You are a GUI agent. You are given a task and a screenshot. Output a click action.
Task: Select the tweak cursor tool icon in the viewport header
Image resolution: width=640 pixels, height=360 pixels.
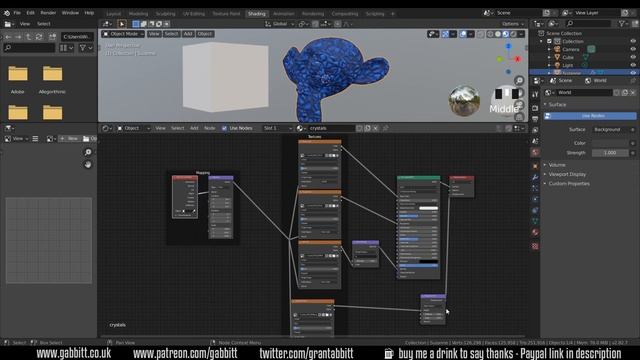[122, 24]
